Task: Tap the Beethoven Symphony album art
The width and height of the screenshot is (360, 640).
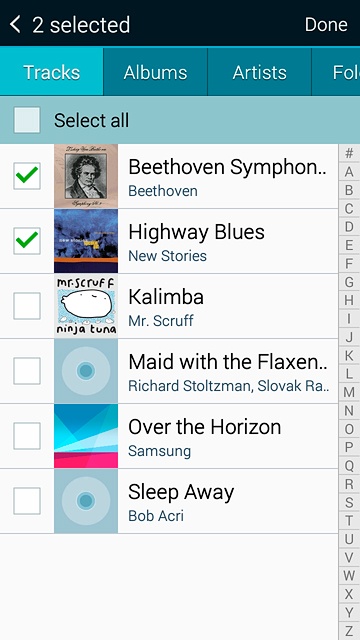Action: (x=86, y=176)
